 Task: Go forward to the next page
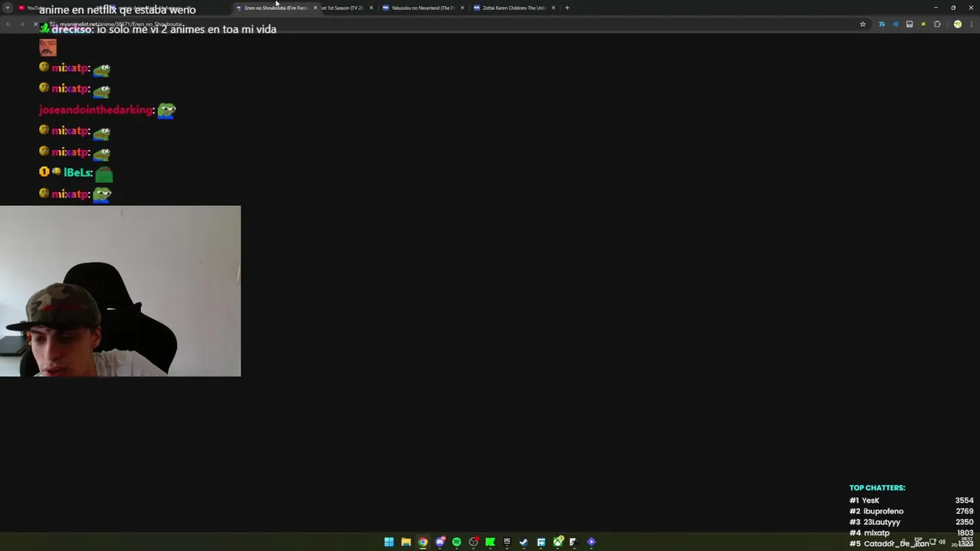[22, 24]
